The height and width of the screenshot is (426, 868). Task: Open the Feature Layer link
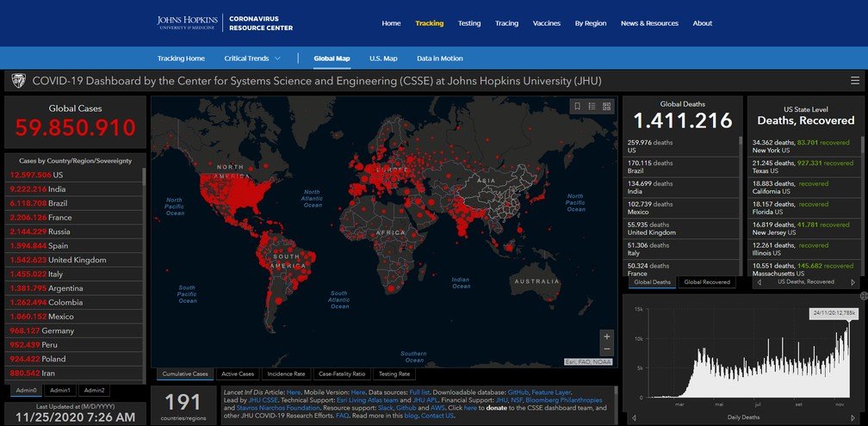coord(551,392)
